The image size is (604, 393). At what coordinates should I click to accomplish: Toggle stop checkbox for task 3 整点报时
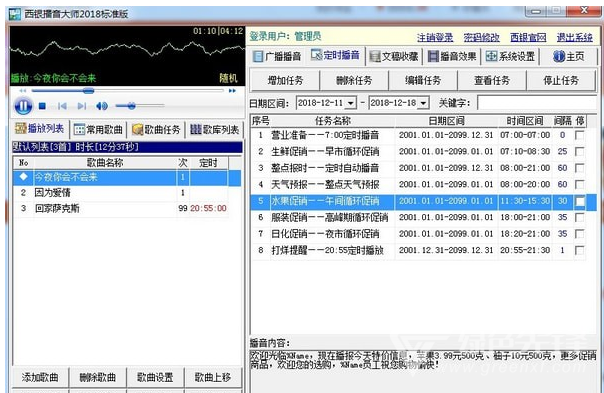pyautogui.click(x=579, y=168)
